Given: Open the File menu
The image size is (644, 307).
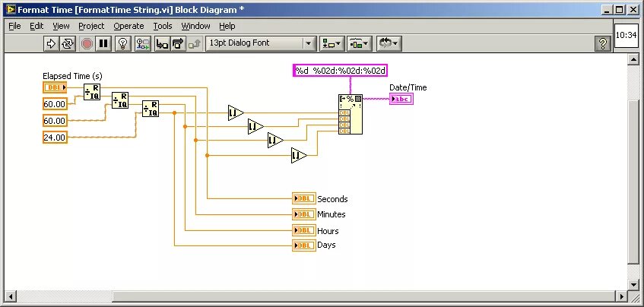Looking at the screenshot, I should (x=14, y=26).
